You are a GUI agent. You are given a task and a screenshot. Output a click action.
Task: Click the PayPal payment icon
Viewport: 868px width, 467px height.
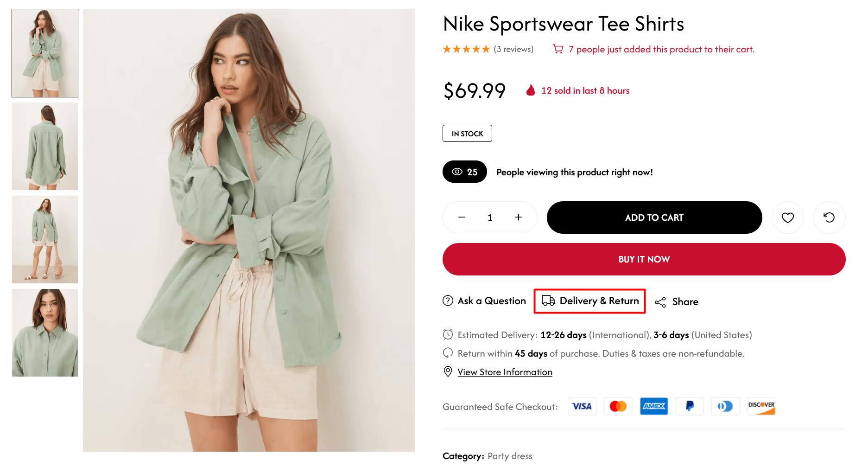click(690, 407)
